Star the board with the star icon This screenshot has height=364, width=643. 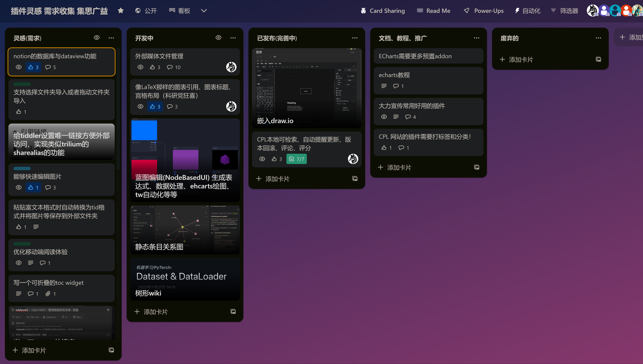[x=121, y=10]
